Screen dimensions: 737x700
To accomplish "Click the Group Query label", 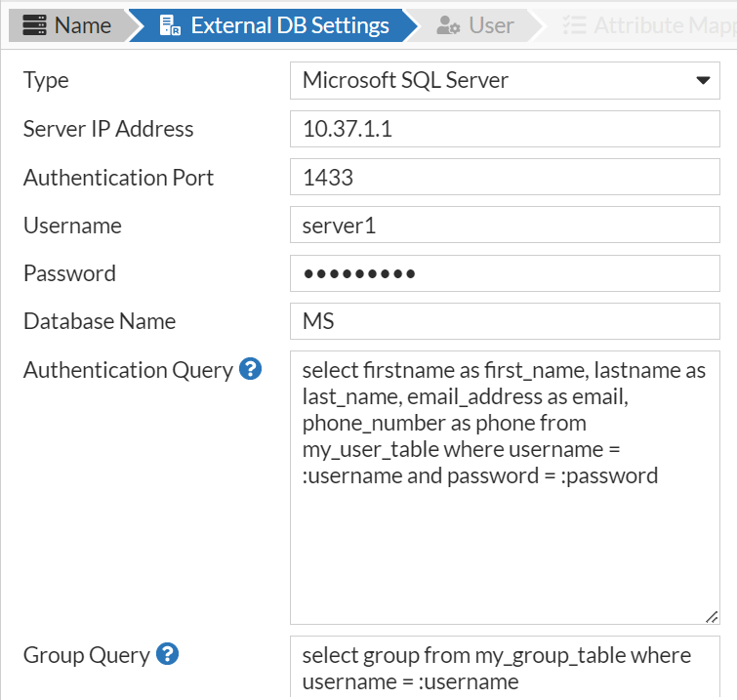I will pyautogui.click(x=87, y=656).
